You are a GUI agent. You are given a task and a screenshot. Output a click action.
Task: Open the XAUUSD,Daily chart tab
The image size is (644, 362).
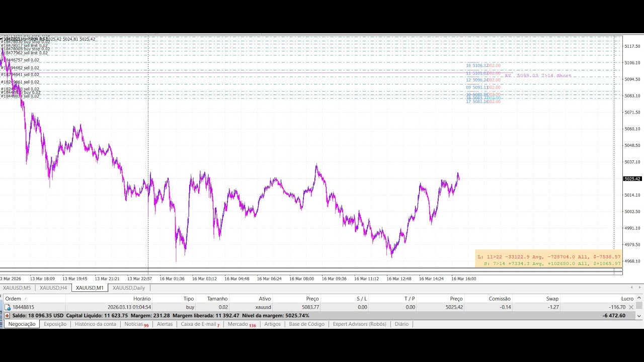129,288
